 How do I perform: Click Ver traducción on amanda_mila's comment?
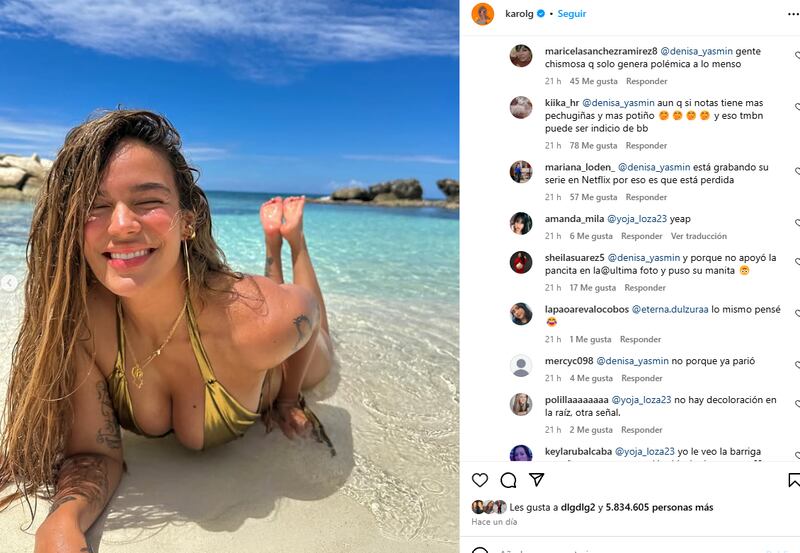(699, 236)
